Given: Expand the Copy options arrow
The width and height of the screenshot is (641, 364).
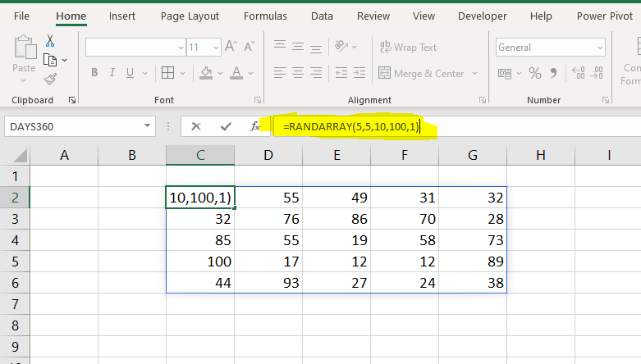Looking at the screenshot, I should 65,61.
